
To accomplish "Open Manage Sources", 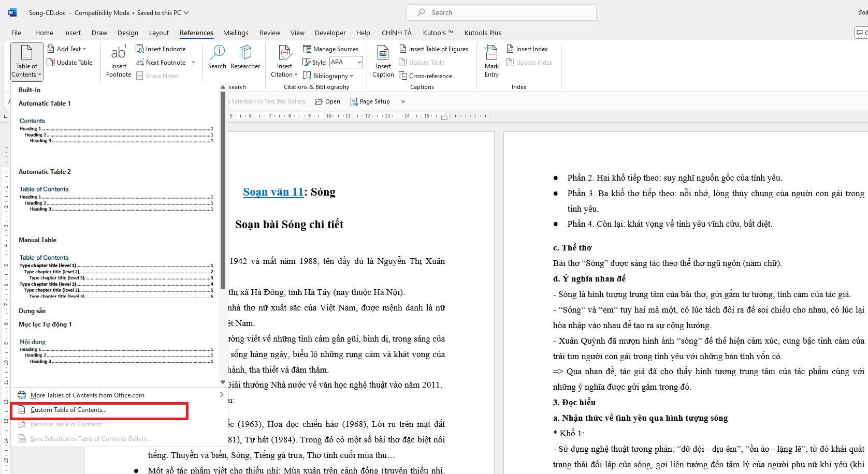I will 331,49.
